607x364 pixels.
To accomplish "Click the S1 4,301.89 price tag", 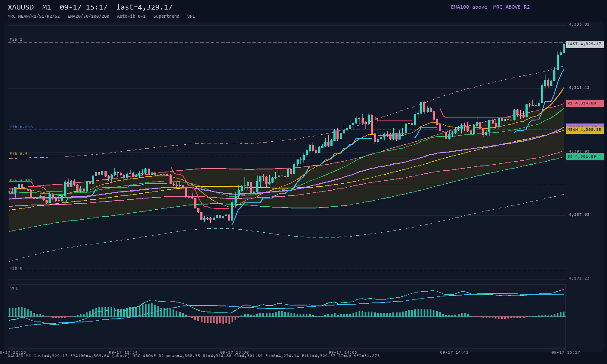I will [585, 156].
